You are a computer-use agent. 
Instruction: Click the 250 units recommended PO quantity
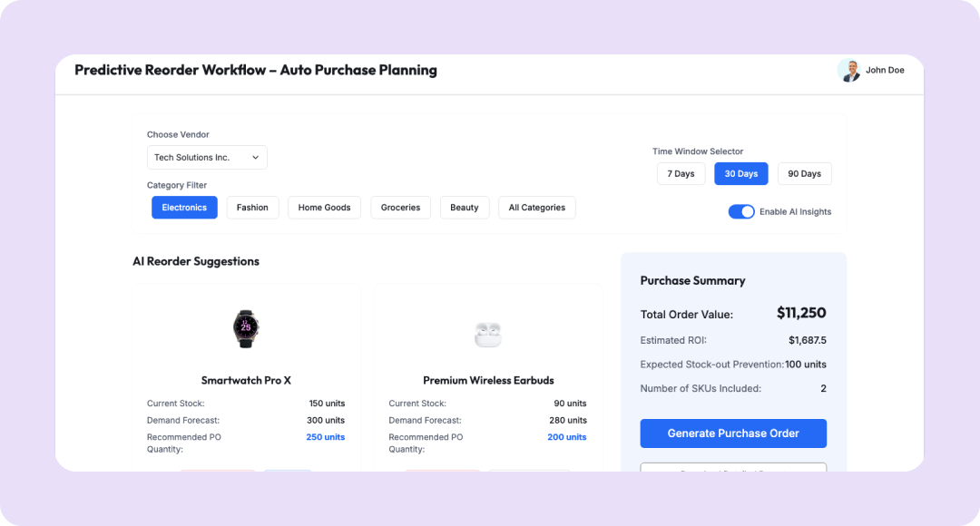[x=325, y=437]
